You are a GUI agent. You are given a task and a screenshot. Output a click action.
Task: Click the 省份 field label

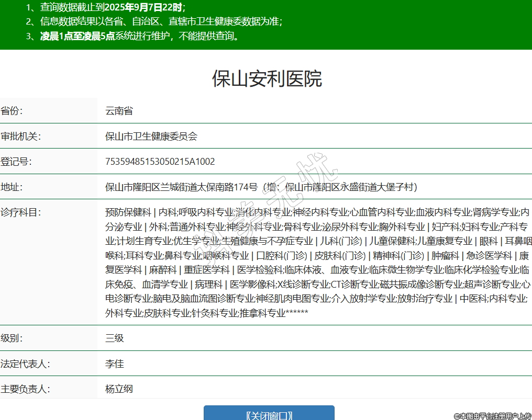pyautogui.click(x=12, y=111)
